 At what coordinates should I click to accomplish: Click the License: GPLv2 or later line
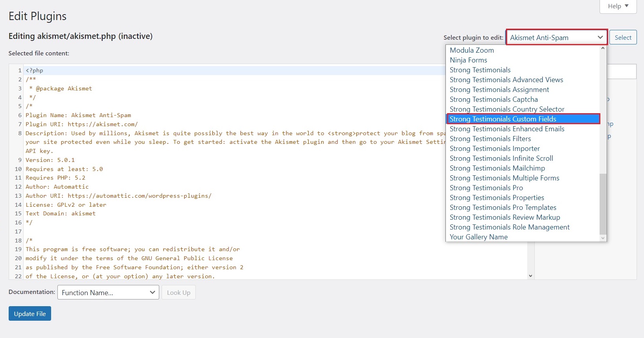[x=66, y=205]
